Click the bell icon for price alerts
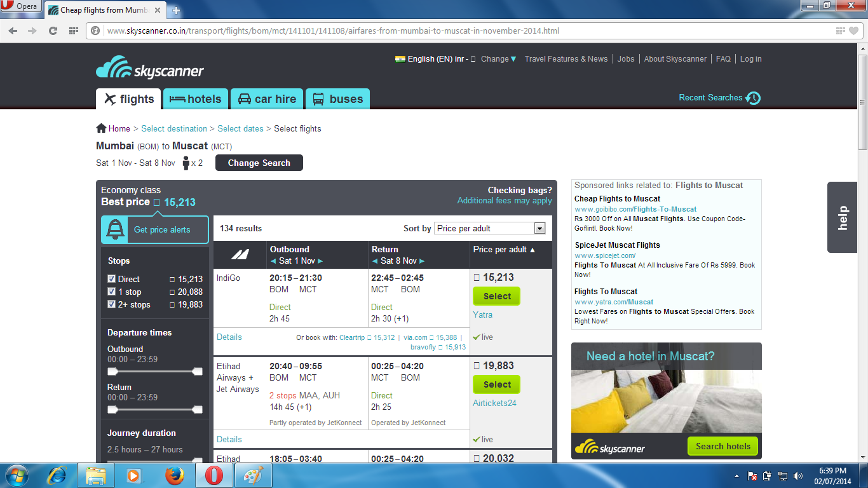The width and height of the screenshot is (868, 488). click(116, 229)
